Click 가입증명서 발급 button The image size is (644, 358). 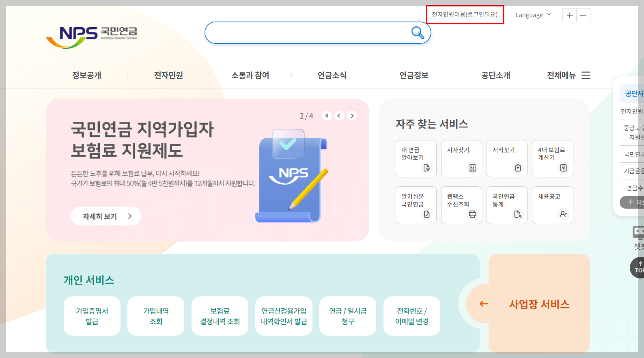pos(92,316)
